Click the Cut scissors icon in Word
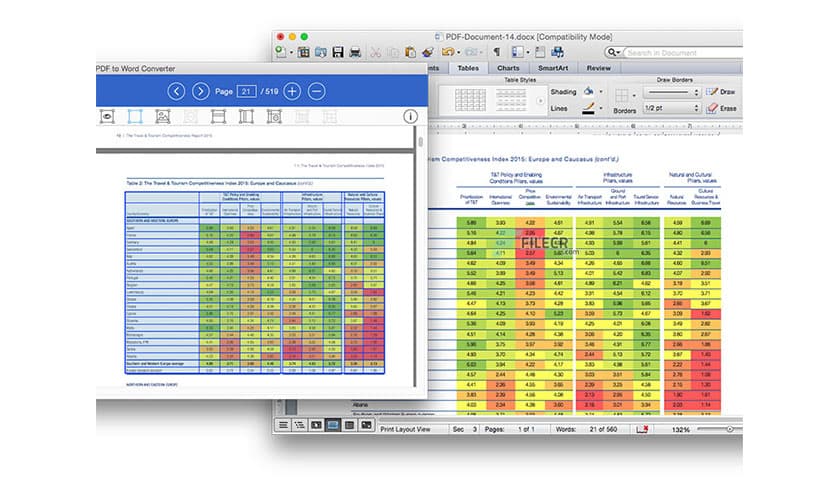The height and width of the screenshot is (484, 836). [375, 52]
